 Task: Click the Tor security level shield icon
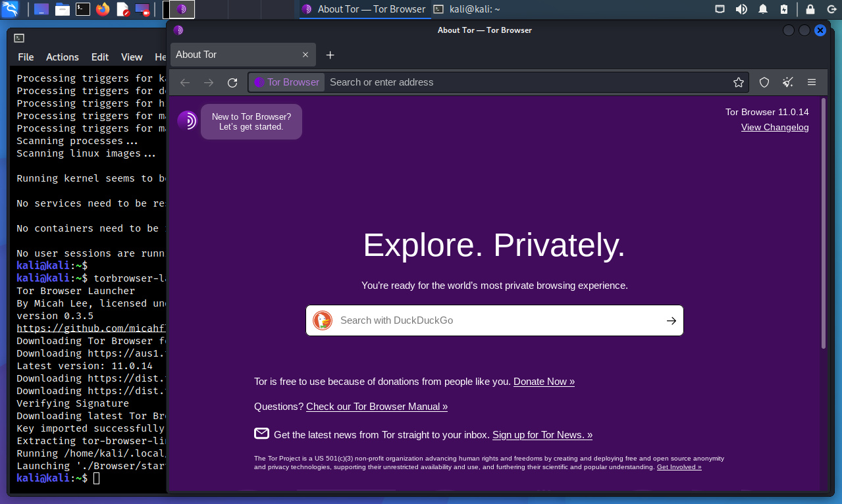[x=764, y=82]
